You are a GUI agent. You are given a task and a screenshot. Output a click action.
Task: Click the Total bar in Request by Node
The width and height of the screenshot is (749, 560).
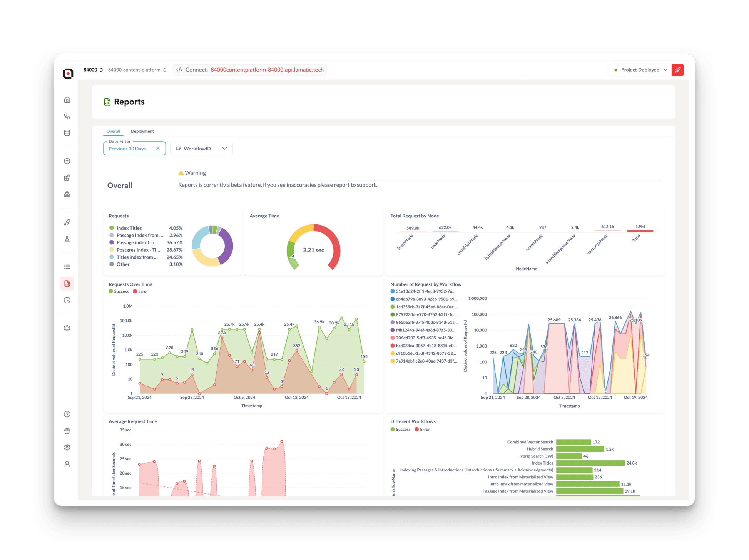tap(640, 231)
